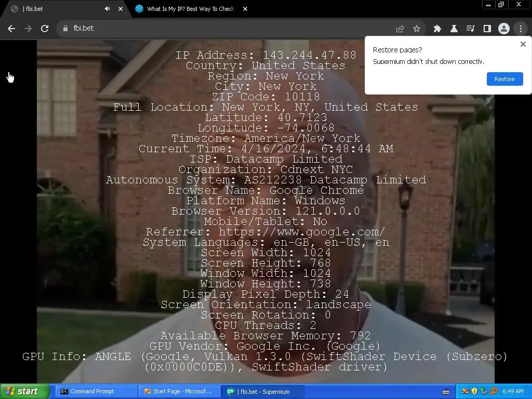The image size is (532, 399).
Task: Click the "Country: United States" line
Action: pos(265,65)
